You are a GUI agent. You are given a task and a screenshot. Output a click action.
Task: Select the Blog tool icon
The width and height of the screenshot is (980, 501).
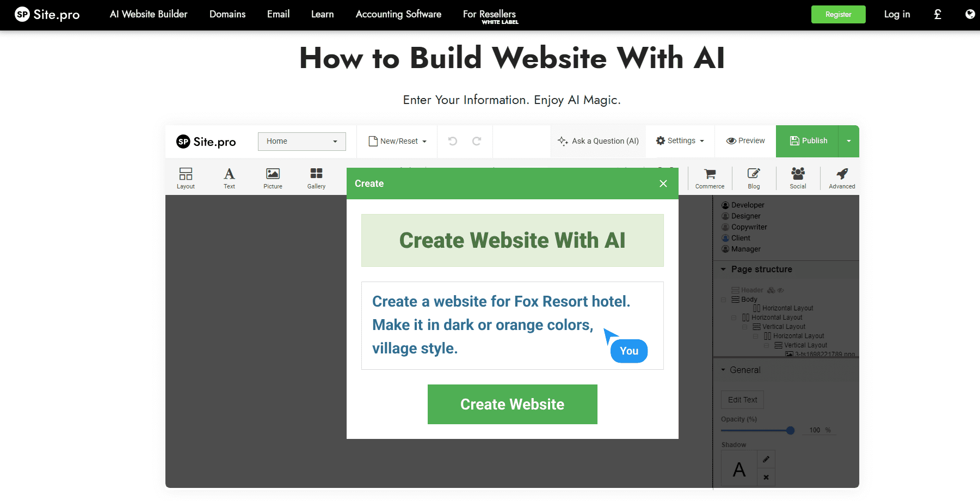(x=754, y=178)
